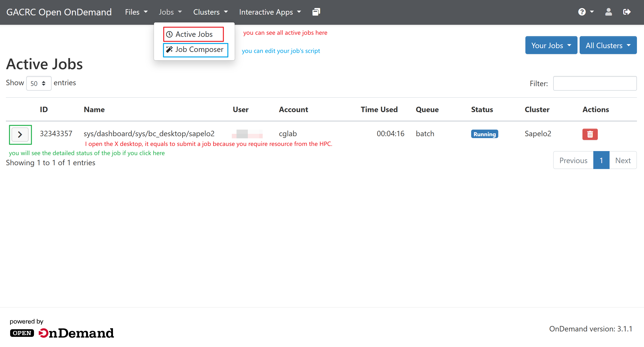
Task: Open the Your Jobs filter dropdown
Action: coord(551,45)
